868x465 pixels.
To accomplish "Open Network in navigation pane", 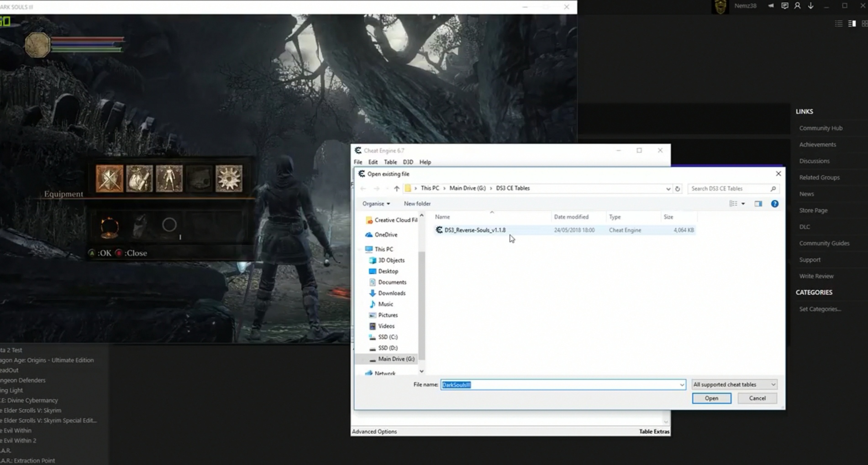I will coord(380,373).
